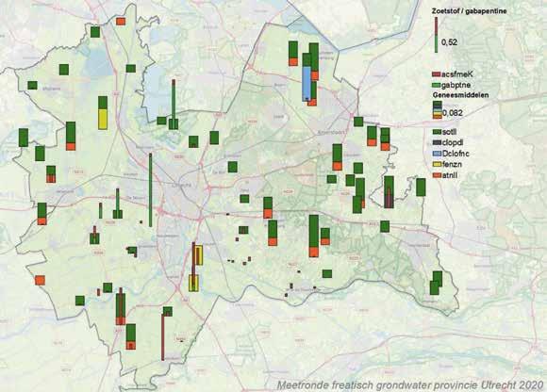Click the stacked 0,082 scale bar icon
The height and width of the screenshot is (392, 547).
(x=438, y=109)
